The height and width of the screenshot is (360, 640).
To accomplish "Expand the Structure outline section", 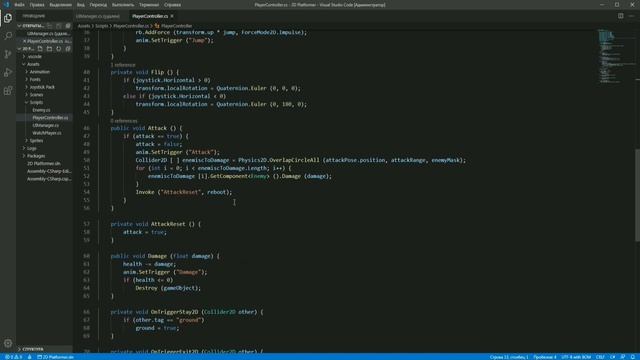I will point(44,349).
